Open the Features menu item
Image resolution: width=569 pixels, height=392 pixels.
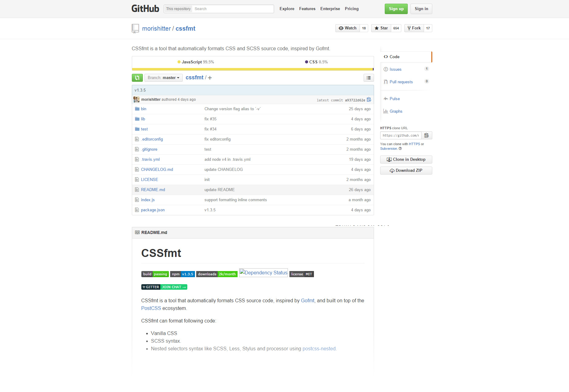pyautogui.click(x=307, y=9)
